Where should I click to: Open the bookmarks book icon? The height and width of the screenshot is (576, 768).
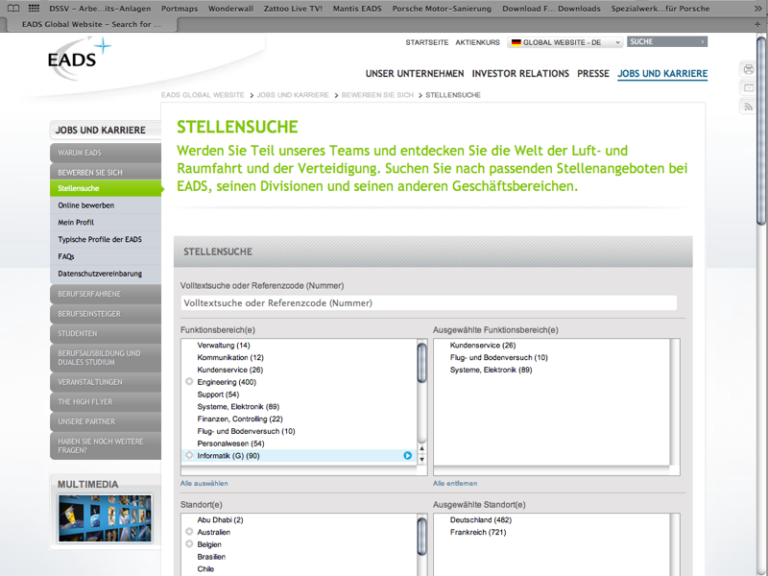(13, 8)
